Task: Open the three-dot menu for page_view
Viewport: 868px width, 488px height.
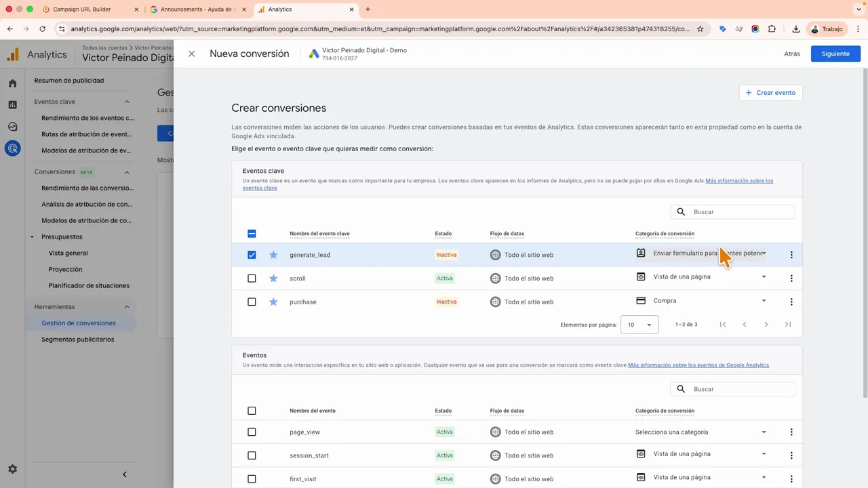Action: (791, 432)
